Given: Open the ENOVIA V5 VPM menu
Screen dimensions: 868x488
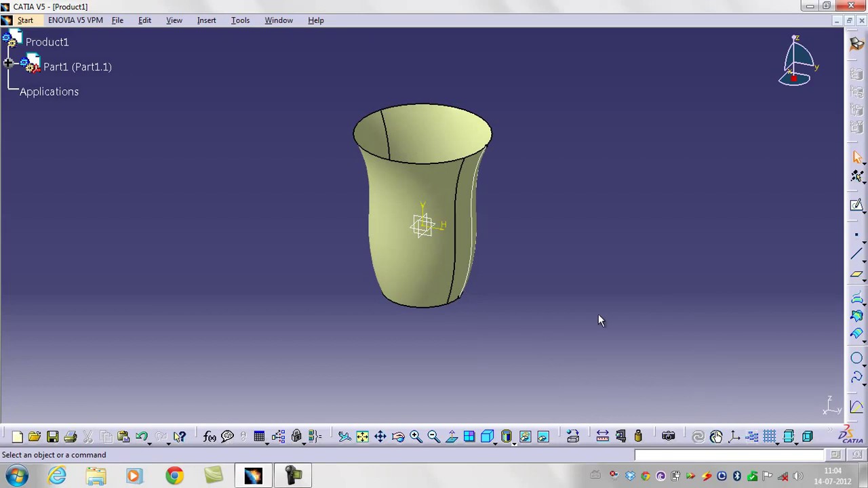Looking at the screenshot, I should coord(75,20).
